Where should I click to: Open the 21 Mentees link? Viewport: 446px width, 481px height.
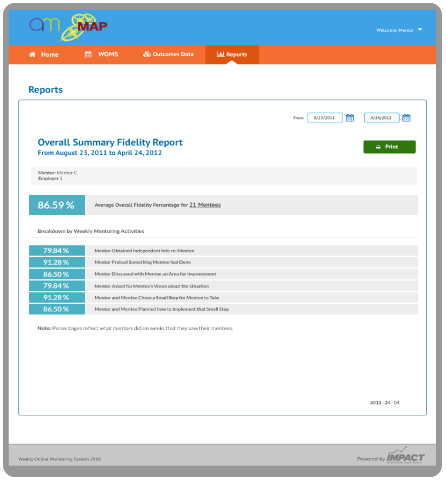click(x=205, y=205)
